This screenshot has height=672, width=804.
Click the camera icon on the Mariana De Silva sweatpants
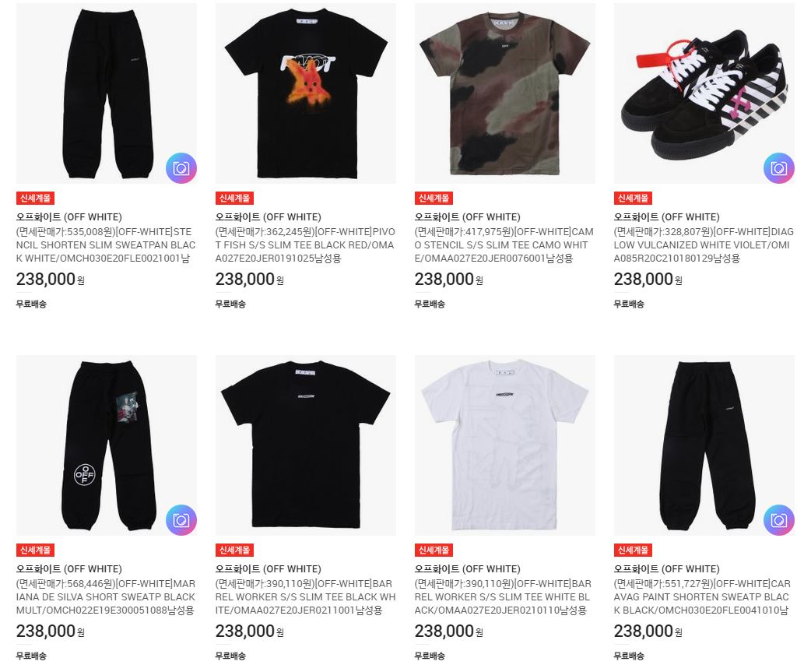pyautogui.click(x=181, y=520)
